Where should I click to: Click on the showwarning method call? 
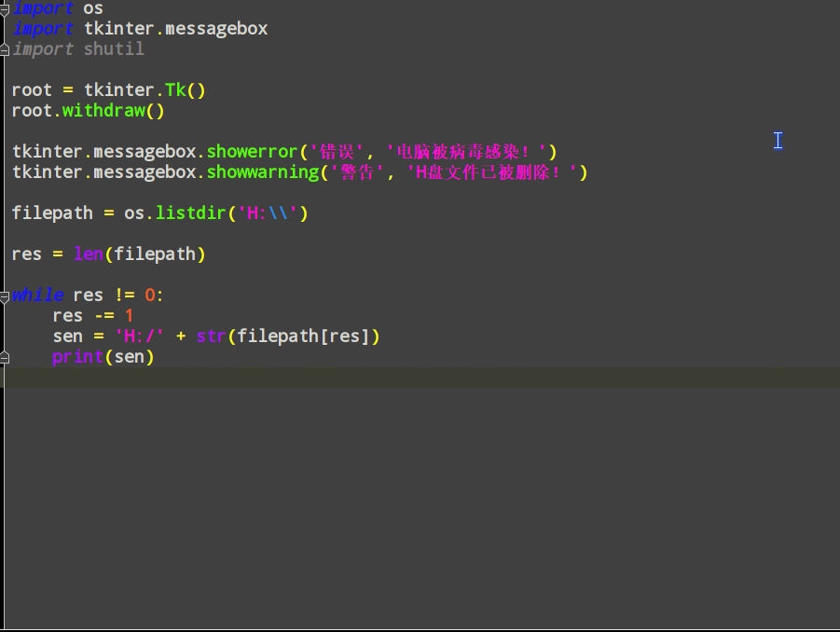[262, 172]
